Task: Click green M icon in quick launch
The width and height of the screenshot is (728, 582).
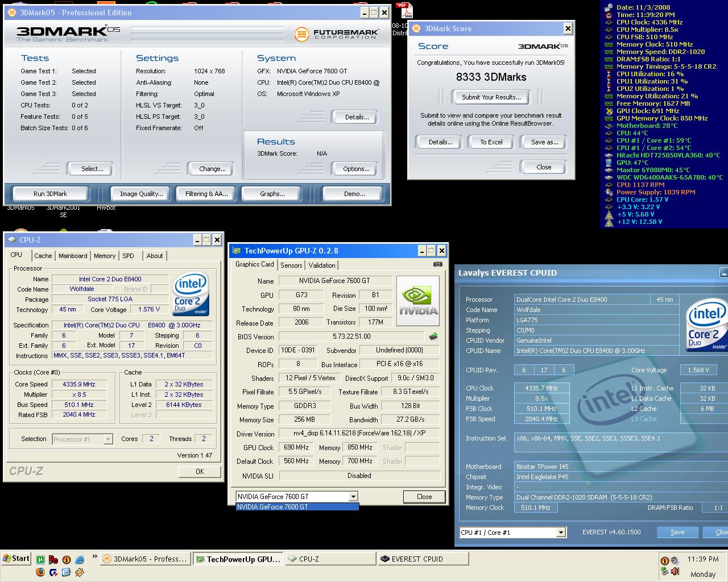Action: coord(41,560)
